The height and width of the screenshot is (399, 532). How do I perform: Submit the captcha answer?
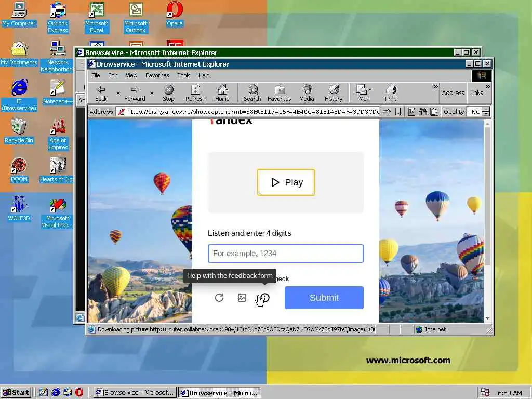click(x=324, y=298)
